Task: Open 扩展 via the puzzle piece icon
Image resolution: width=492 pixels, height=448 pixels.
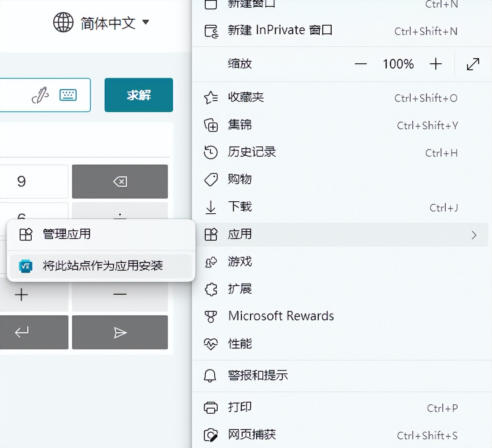Action: [211, 289]
